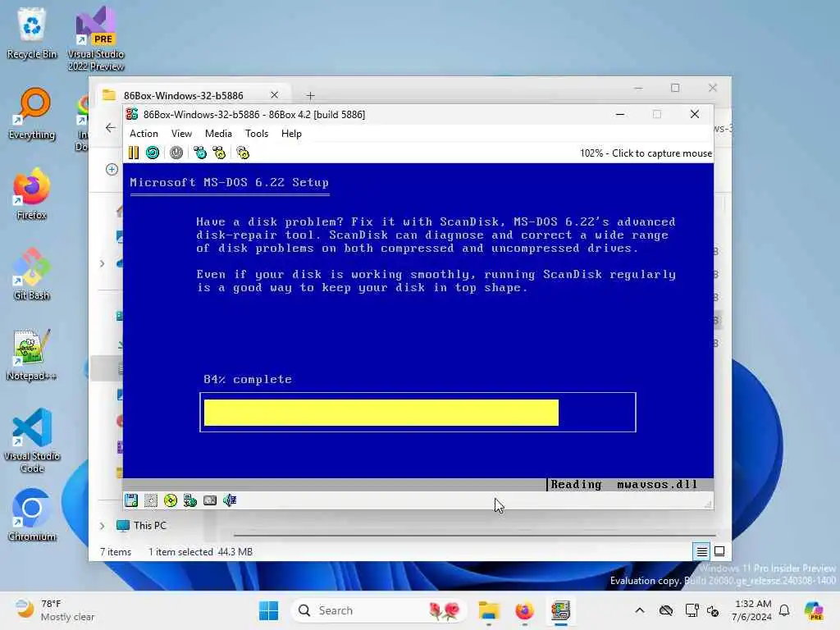Expand This PC tree node
The width and height of the screenshot is (840, 630).
(x=103, y=526)
